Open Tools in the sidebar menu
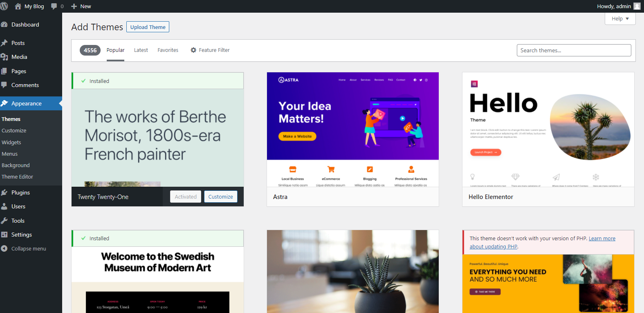The image size is (644, 313). pyautogui.click(x=18, y=221)
